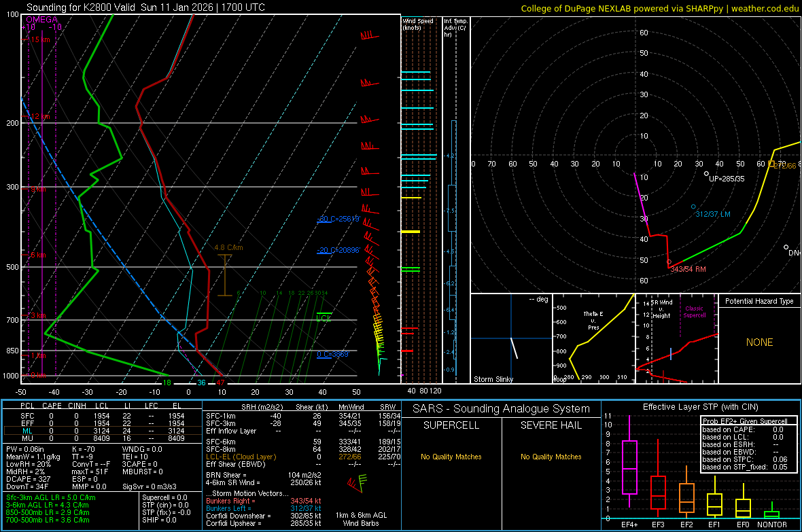Click the white Storm Slinky line graphic
This screenshot has height=532, width=802.
coord(514,348)
